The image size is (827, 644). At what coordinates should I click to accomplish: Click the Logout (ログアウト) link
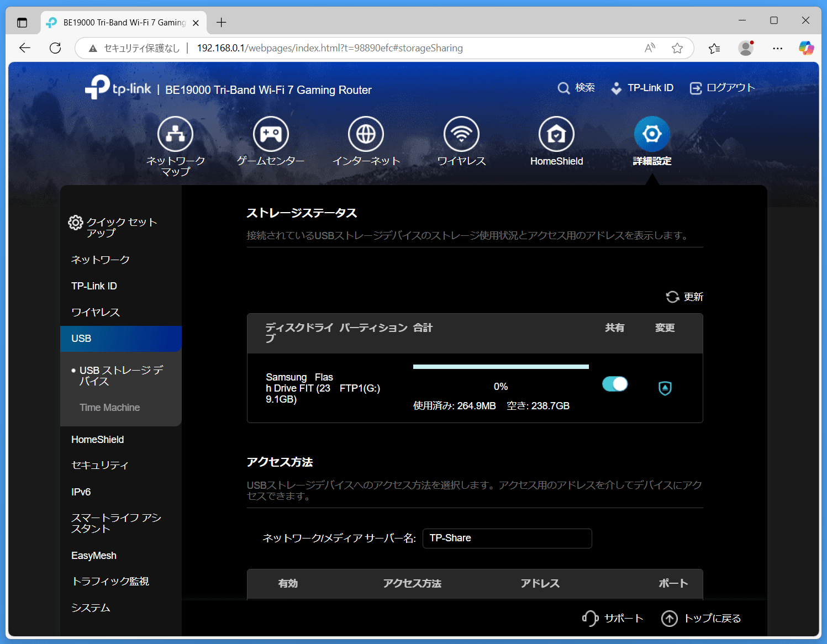point(723,88)
